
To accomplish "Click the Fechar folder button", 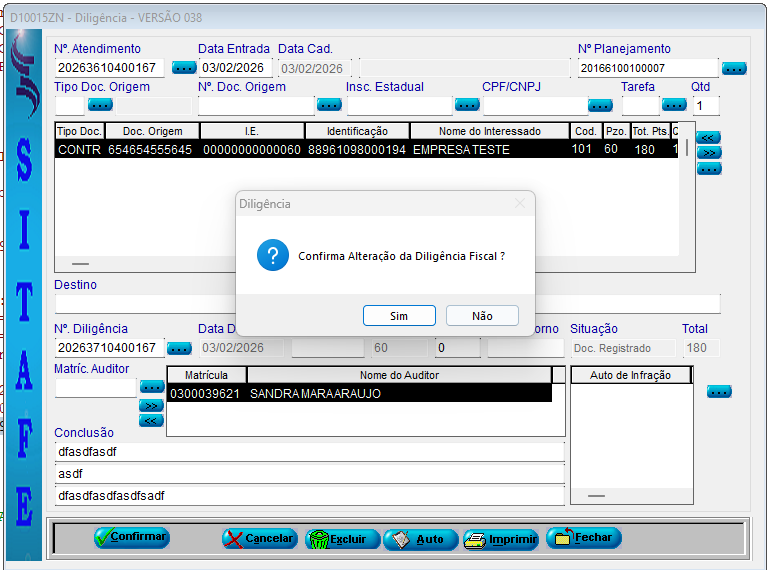I will pyautogui.click(x=583, y=538).
